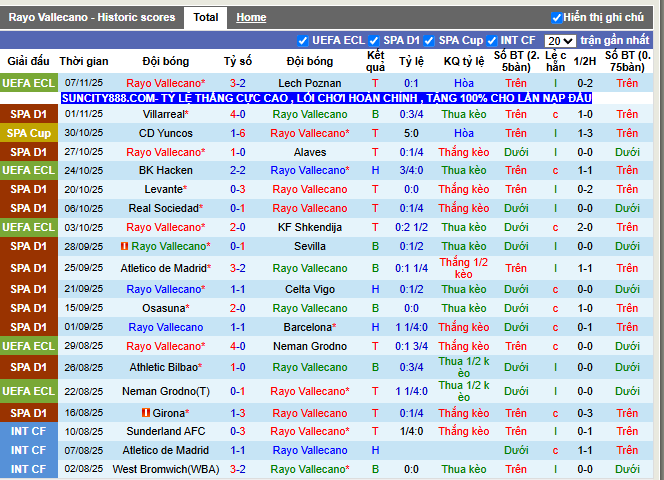Open the 3-2 score for Lech Poznan match
Viewport: 664px width, 480px height.
tap(238, 83)
